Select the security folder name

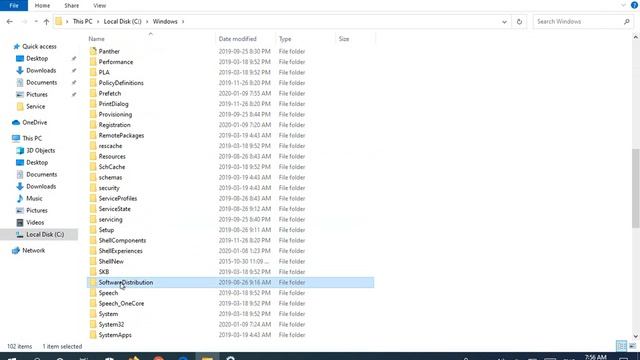pyautogui.click(x=109, y=188)
